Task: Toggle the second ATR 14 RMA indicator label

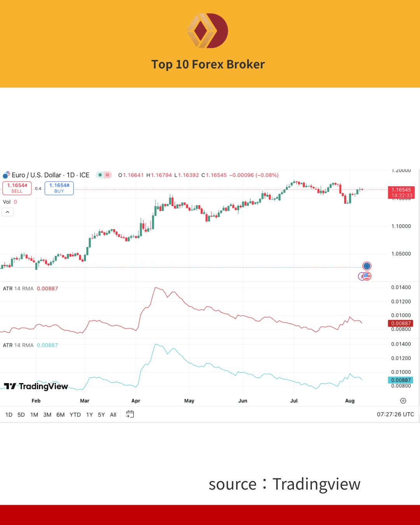Action: (x=18, y=345)
